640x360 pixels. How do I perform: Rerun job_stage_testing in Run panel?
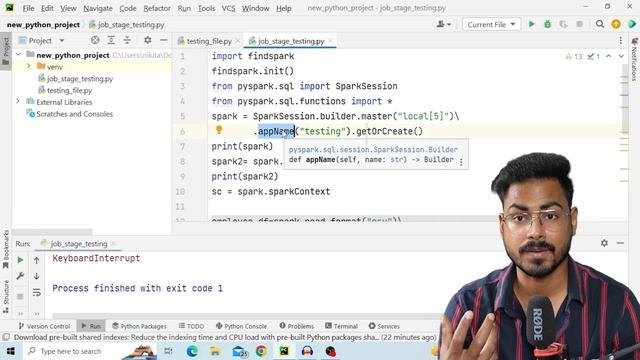coord(20,260)
